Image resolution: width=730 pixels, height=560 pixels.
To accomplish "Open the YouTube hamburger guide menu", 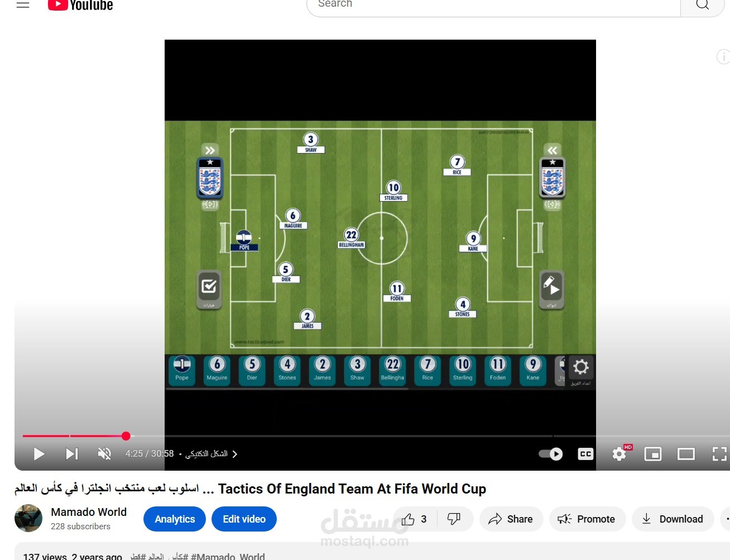I will [x=23, y=5].
